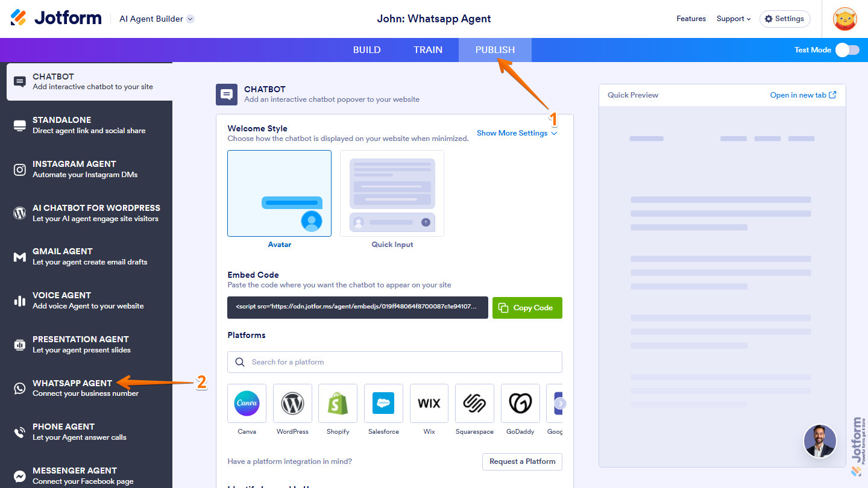Screen dimensions: 868x488
Task: Click the Jotform logo
Action: point(56,18)
